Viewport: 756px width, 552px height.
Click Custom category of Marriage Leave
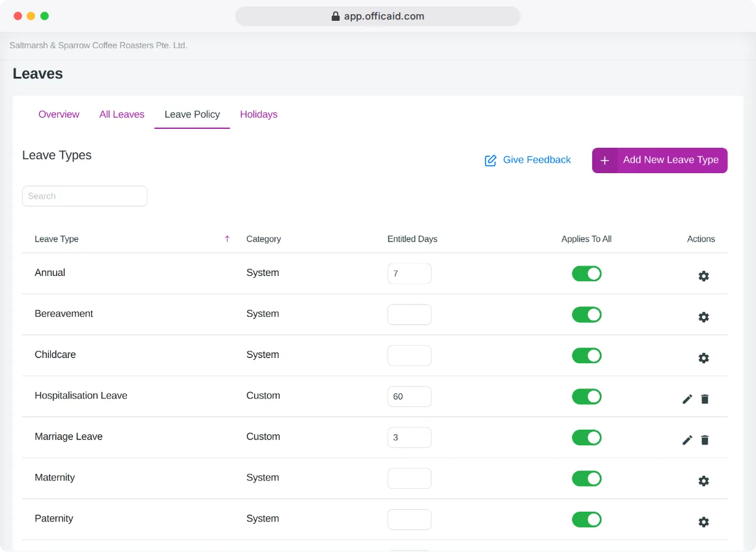pos(263,437)
